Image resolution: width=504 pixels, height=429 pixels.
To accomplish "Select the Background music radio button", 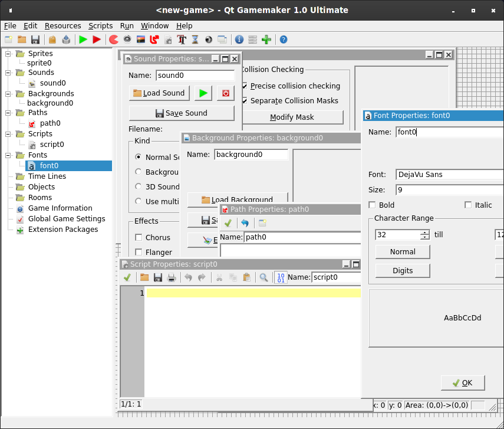I will click(x=138, y=172).
